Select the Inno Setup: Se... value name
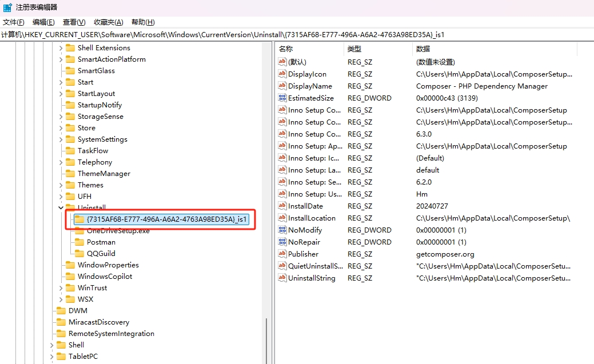 [x=315, y=182]
